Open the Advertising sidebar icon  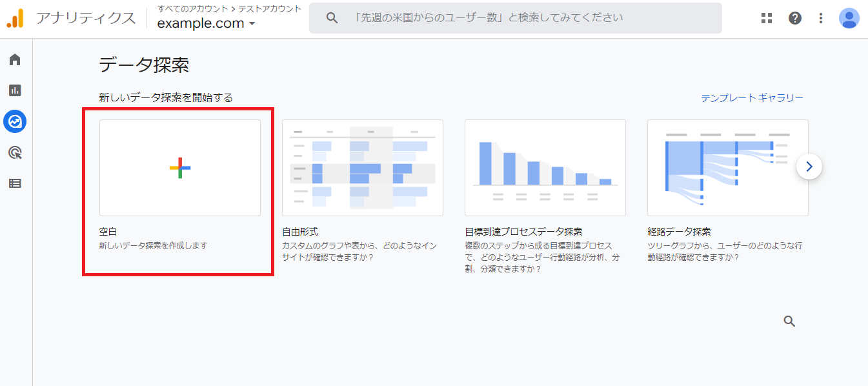(x=15, y=152)
